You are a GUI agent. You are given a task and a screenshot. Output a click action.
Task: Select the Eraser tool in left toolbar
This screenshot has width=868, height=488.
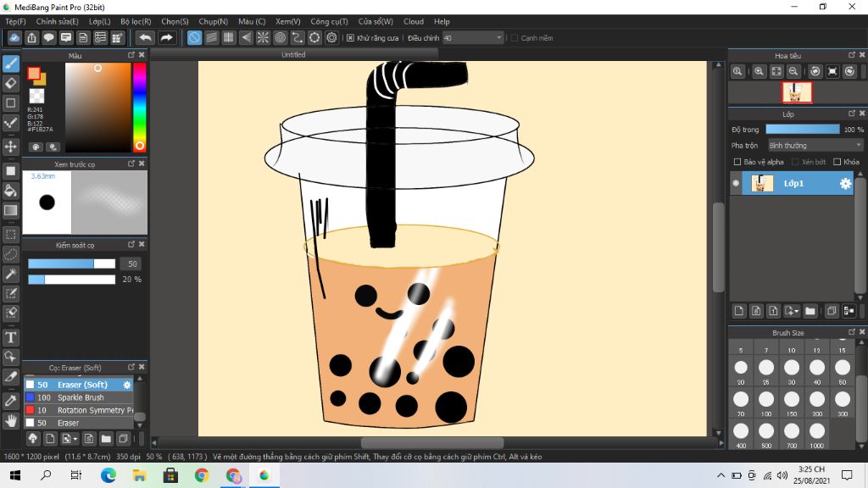[x=11, y=83]
